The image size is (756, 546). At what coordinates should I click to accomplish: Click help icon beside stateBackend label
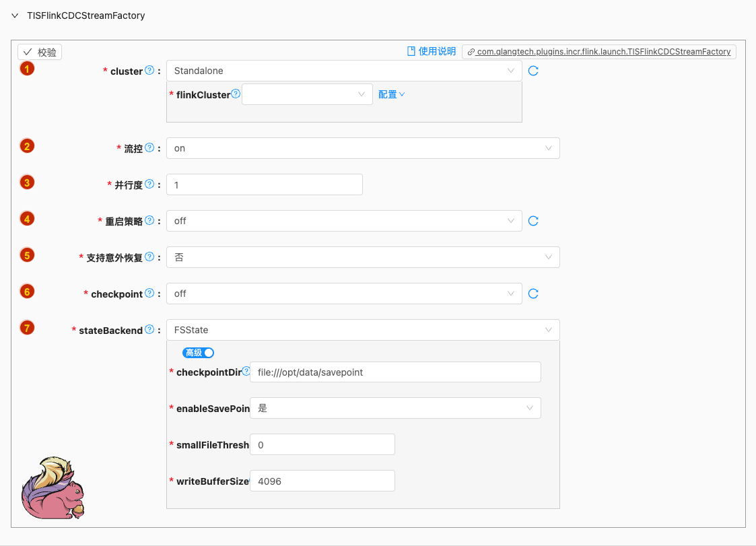pyautogui.click(x=149, y=330)
